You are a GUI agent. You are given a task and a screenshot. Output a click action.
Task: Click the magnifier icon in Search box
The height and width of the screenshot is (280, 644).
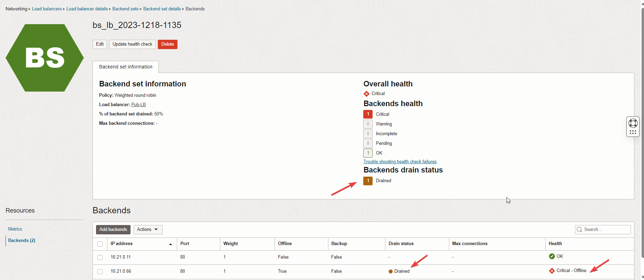point(579,230)
